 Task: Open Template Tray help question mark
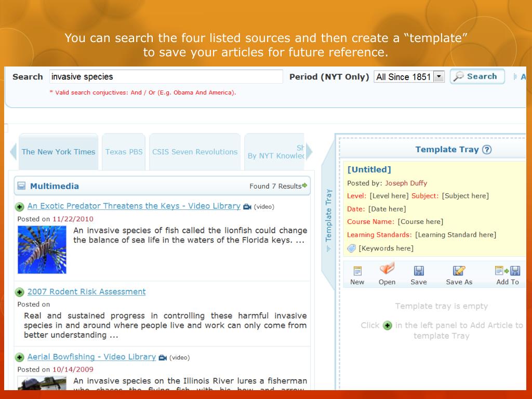(x=487, y=150)
